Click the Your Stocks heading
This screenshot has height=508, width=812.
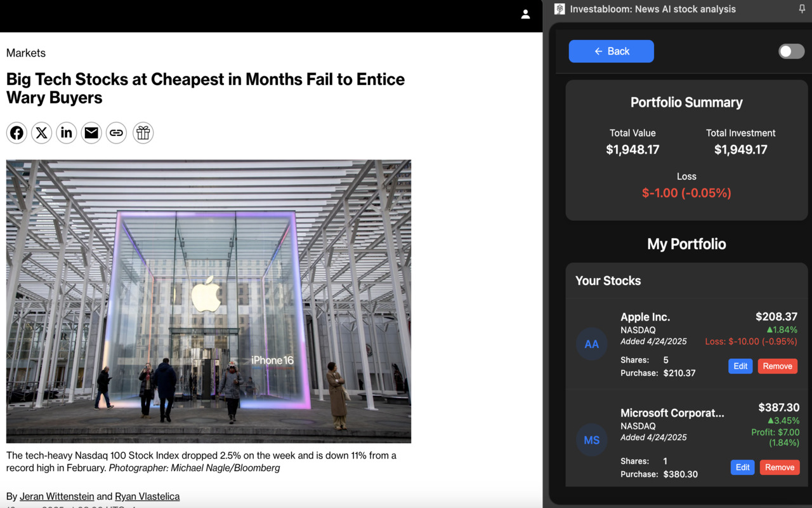pyautogui.click(x=608, y=281)
